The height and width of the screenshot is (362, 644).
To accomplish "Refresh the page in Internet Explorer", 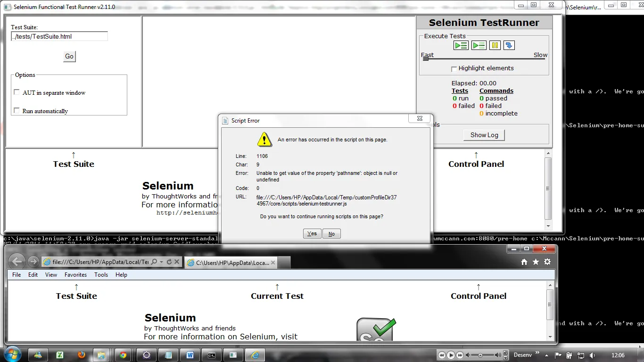I will (x=169, y=262).
